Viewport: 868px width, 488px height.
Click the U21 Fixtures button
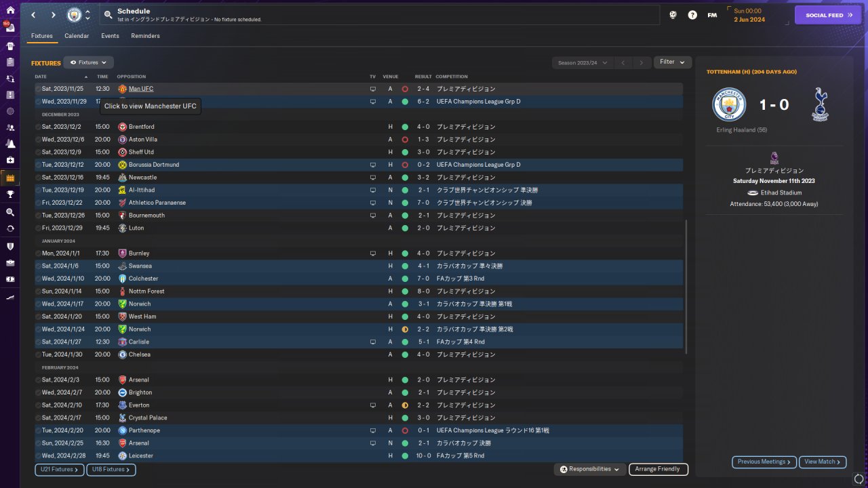coord(59,469)
